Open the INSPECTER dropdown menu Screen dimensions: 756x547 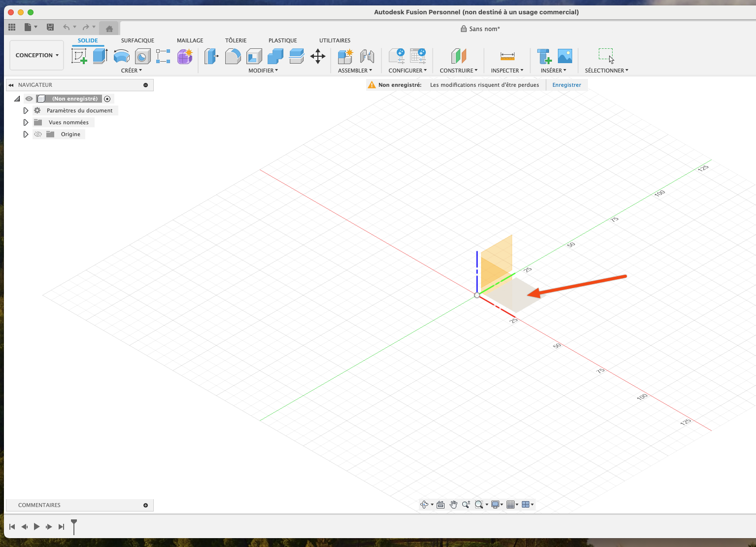click(507, 71)
